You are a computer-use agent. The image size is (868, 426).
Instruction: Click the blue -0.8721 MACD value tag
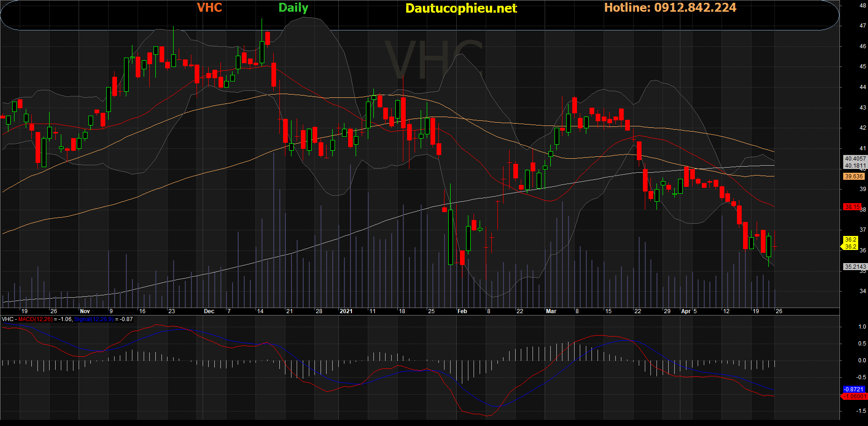click(x=853, y=389)
